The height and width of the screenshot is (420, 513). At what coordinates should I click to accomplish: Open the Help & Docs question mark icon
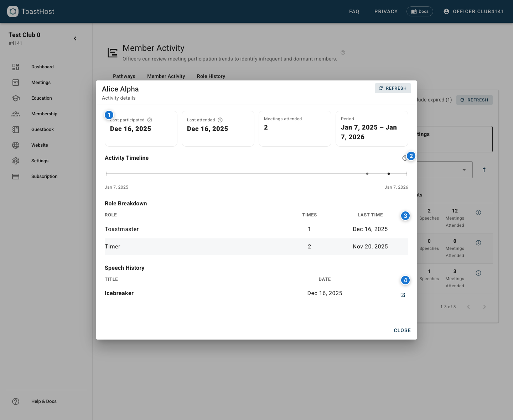16,401
